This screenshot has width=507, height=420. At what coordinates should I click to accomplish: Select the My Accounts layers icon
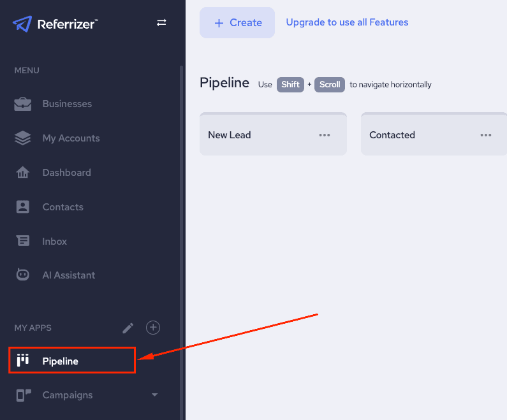[22, 138]
